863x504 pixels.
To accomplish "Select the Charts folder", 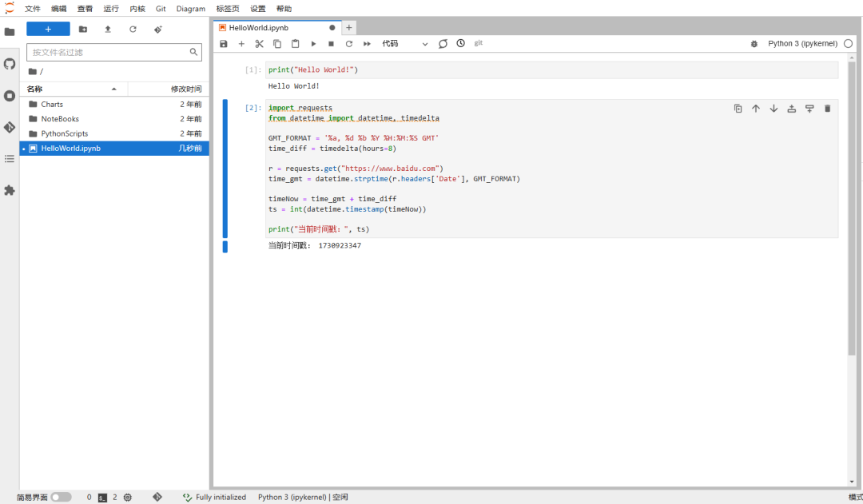I will point(114,104).
